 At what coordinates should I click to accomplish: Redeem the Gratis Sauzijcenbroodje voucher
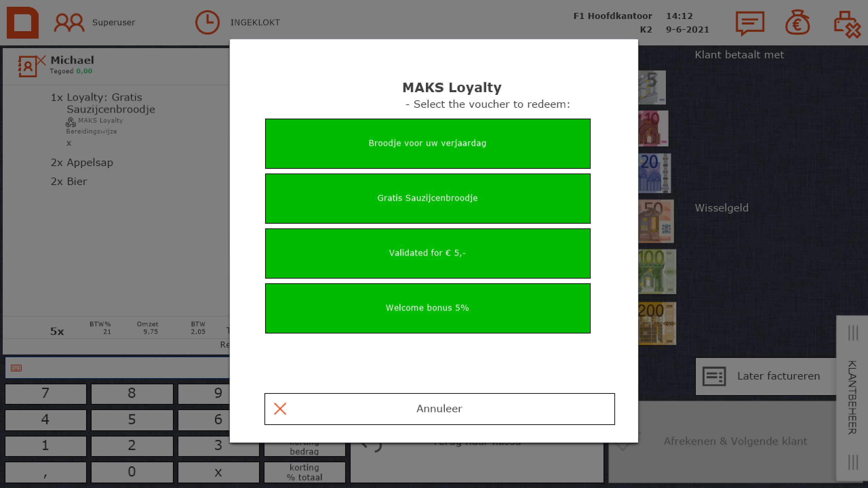tap(428, 198)
